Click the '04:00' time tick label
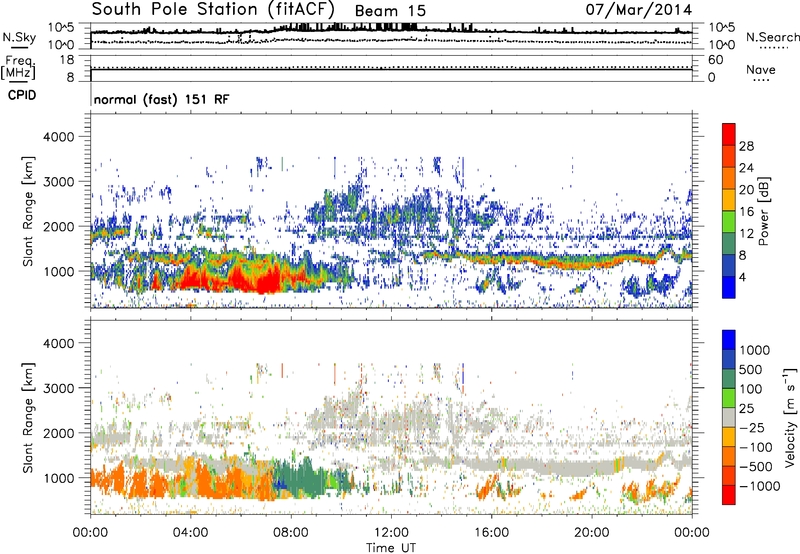The height and width of the screenshot is (554, 800). point(190,533)
